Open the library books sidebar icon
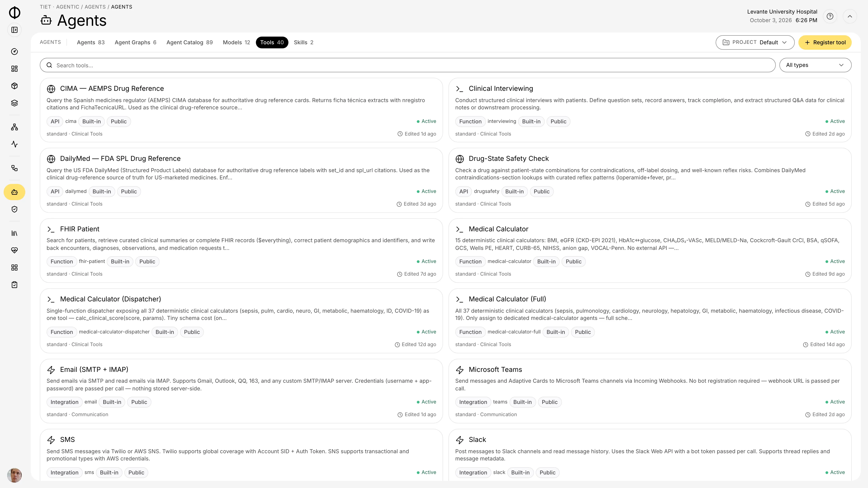 14,233
